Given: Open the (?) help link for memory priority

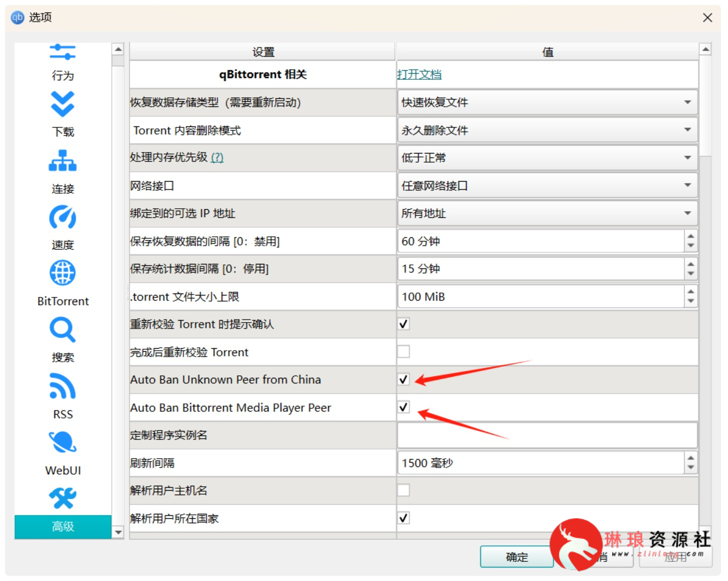Looking at the screenshot, I should 217,158.
